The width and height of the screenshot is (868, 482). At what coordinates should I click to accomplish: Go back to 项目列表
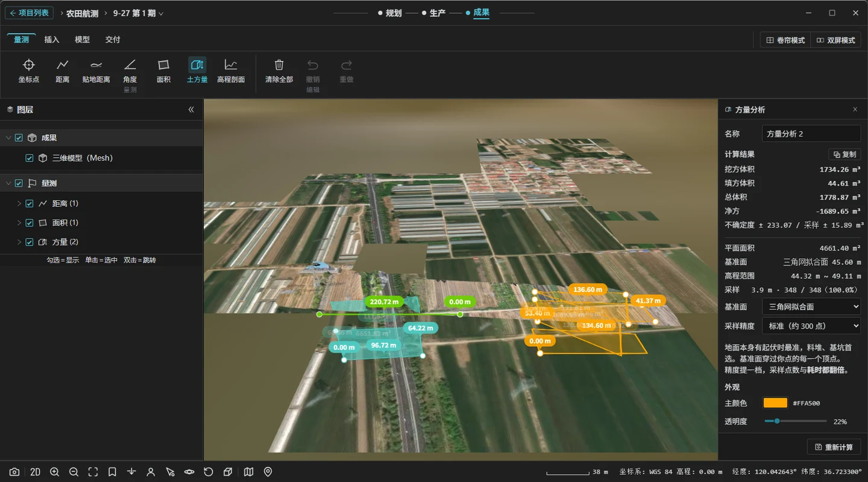click(30, 13)
